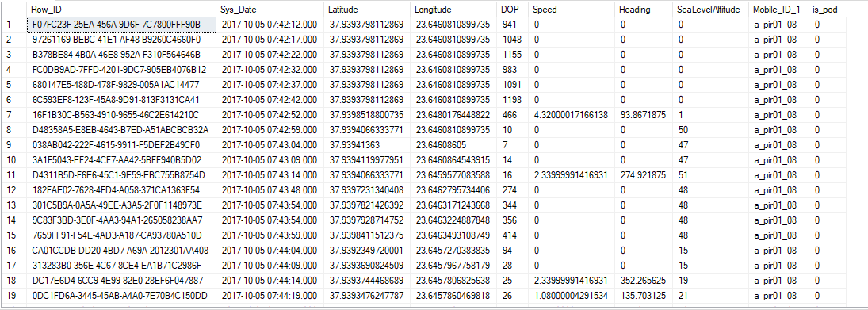868x310 pixels.
Task: Click Latitude value 37.9398518800735
Action: coord(366,115)
